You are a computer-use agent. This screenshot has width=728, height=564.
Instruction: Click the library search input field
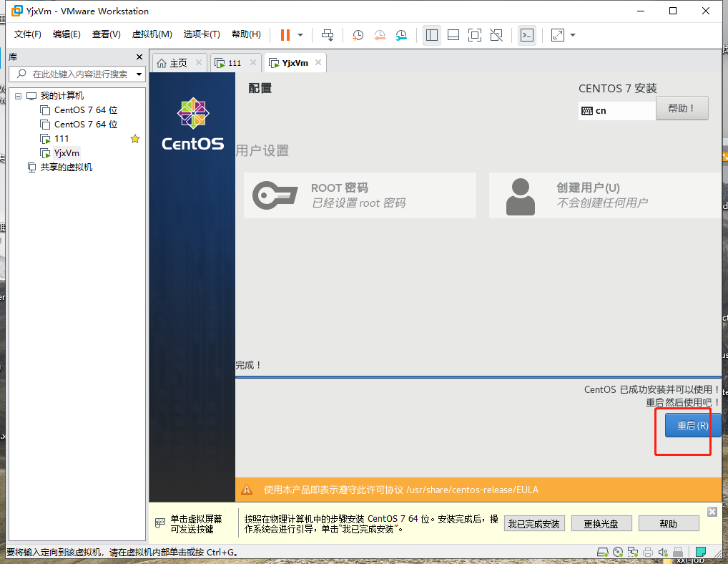coord(77,74)
